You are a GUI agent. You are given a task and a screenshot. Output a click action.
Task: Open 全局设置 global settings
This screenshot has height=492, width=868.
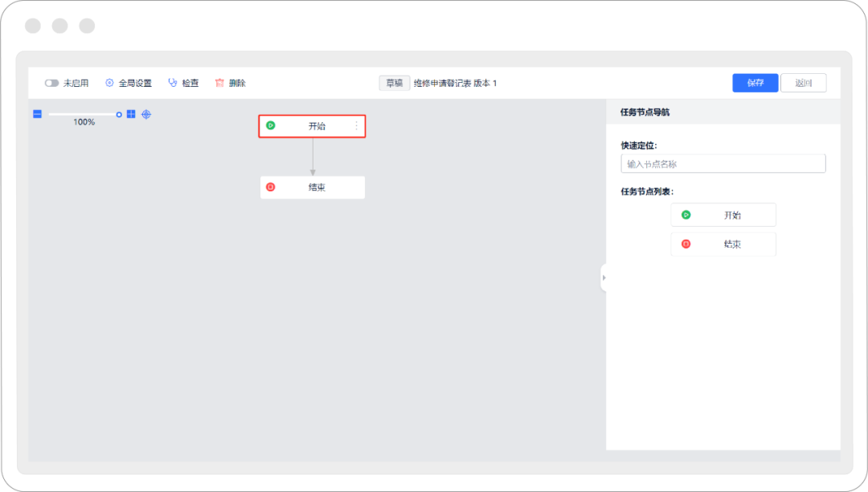pyautogui.click(x=128, y=83)
